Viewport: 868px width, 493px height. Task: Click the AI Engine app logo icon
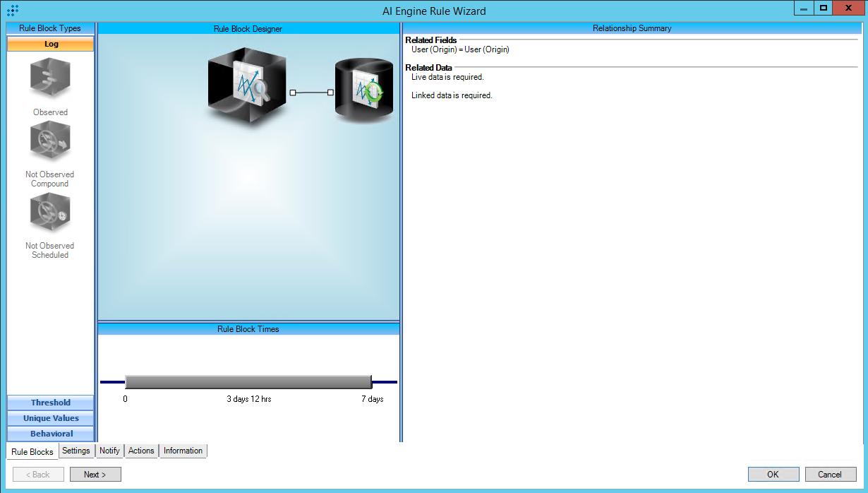click(x=13, y=11)
